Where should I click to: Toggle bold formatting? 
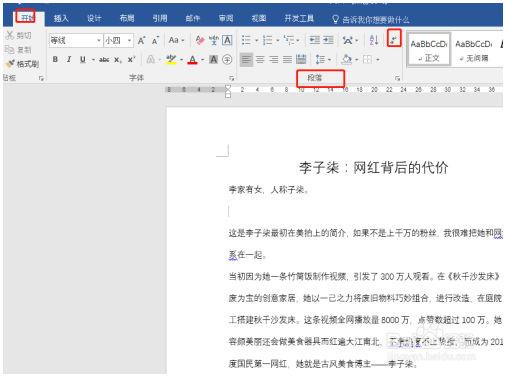click(55, 59)
